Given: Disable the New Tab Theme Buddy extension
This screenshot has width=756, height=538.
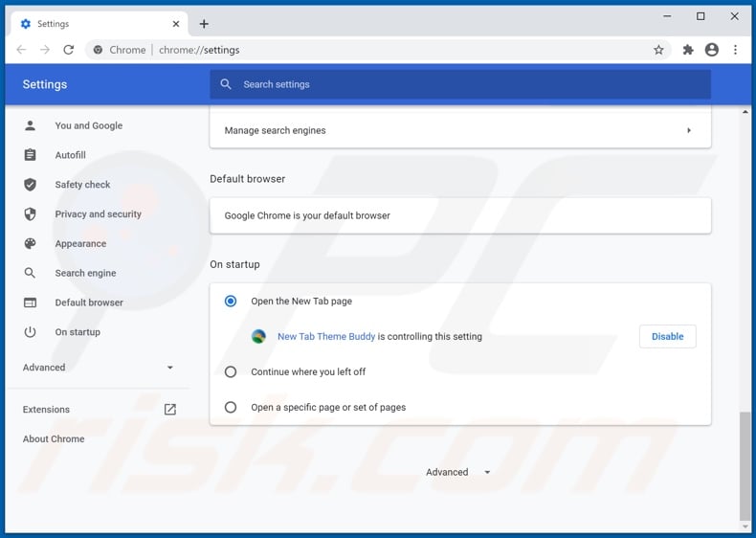Looking at the screenshot, I should point(667,336).
